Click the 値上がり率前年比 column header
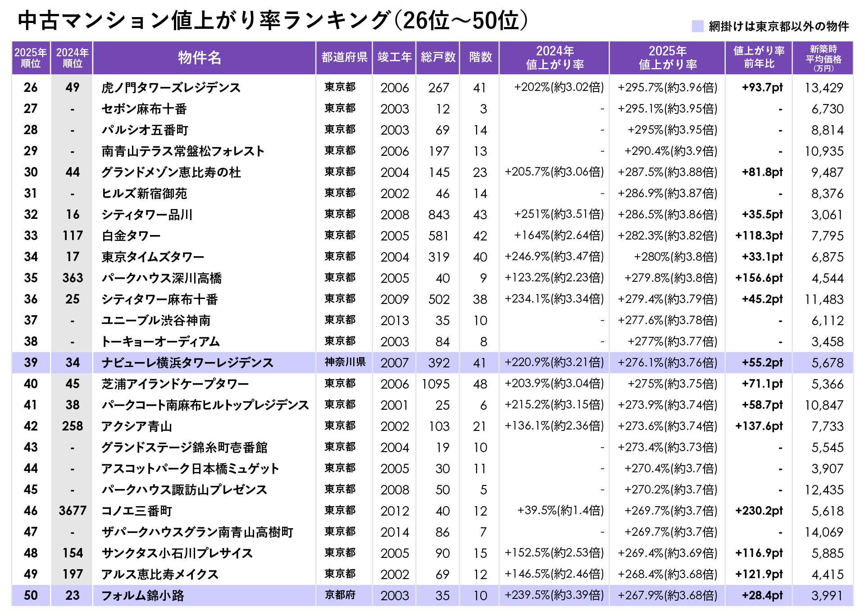This screenshot has height=616, width=865. pos(759,58)
